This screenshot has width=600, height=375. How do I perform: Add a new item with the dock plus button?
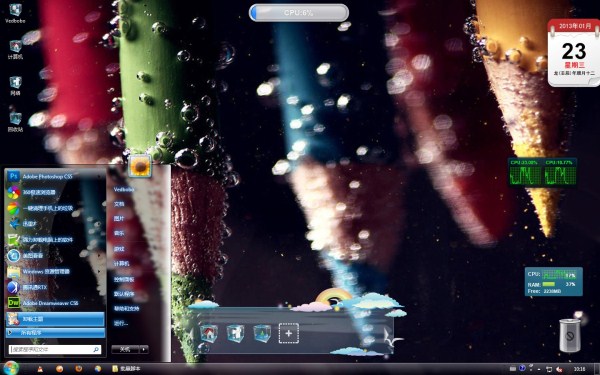[x=289, y=333]
